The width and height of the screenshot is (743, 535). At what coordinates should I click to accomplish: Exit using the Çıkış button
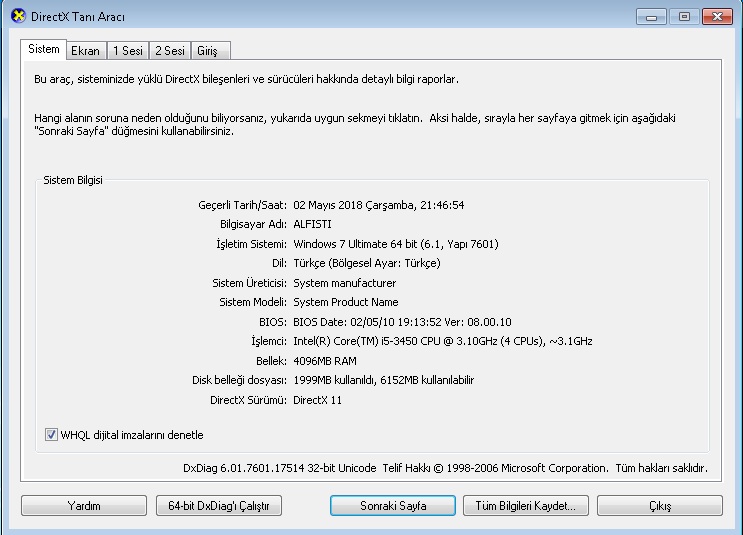(x=660, y=506)
